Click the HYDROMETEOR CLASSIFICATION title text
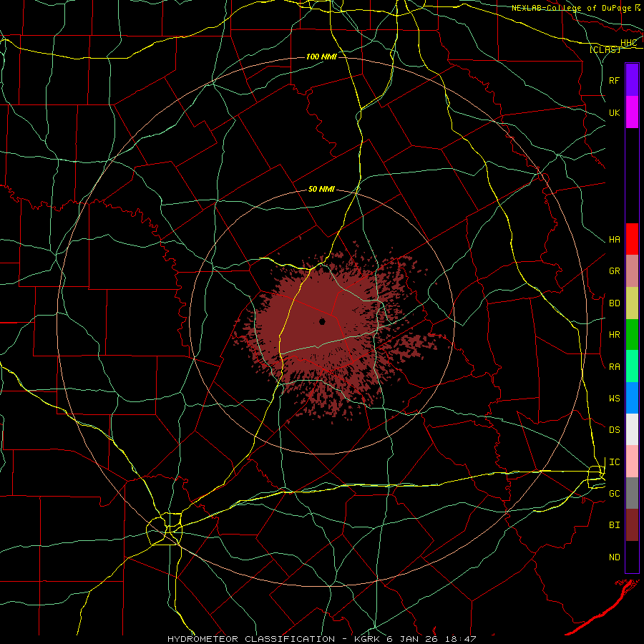This screenshot has width=644, height=644. point(251,639)
